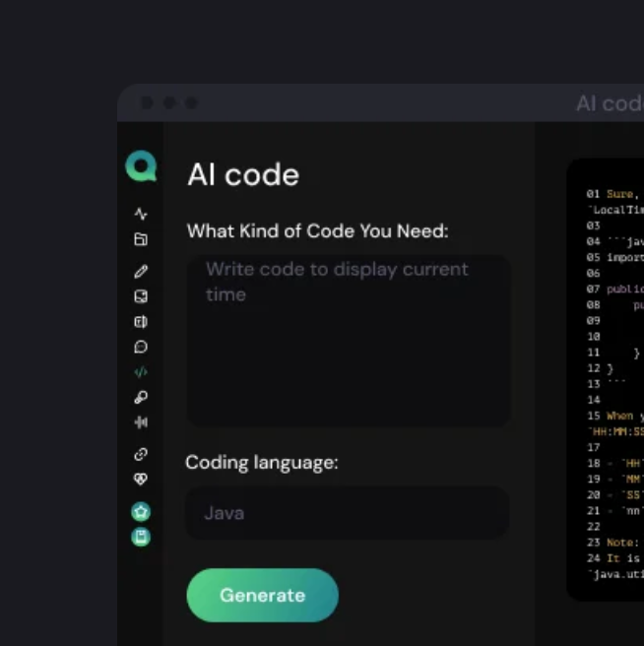Click the green circular bookmark icon

pos(141,537)
